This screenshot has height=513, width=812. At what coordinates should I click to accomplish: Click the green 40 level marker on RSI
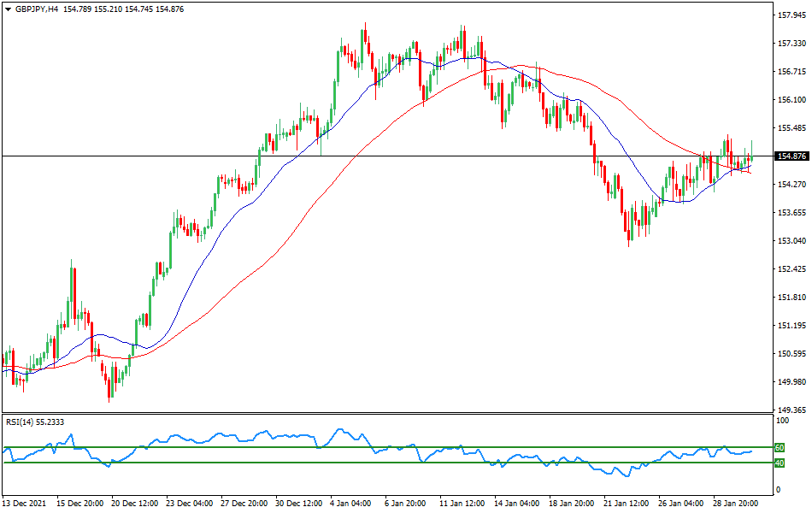779,463
